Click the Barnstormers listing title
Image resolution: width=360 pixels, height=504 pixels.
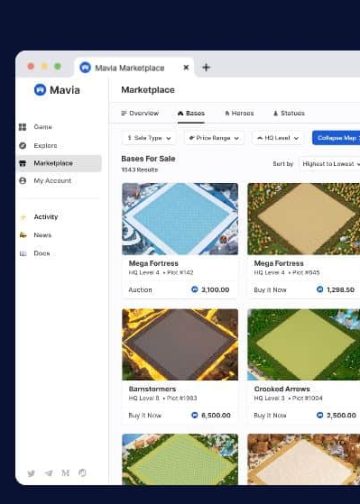(152, 389)
